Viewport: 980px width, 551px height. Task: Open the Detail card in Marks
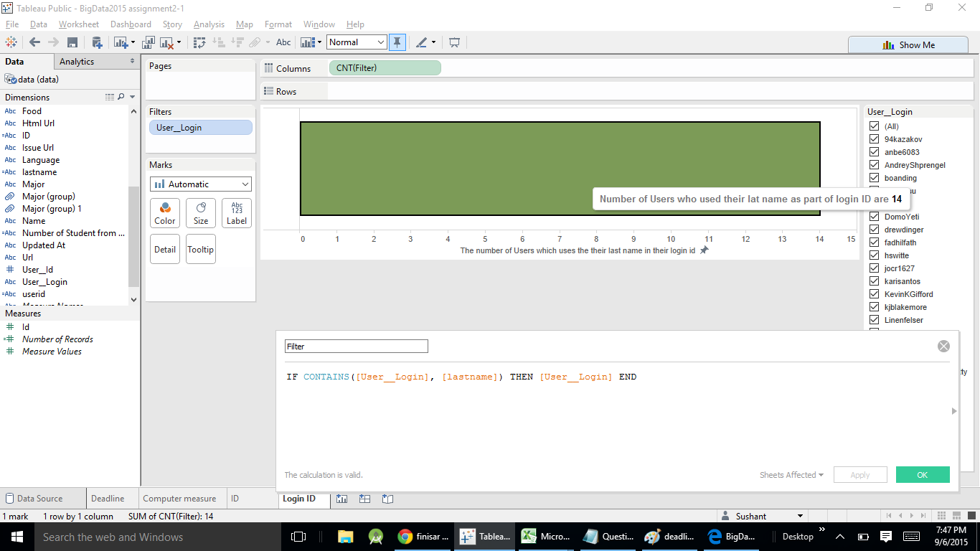[x=165, y=249]
